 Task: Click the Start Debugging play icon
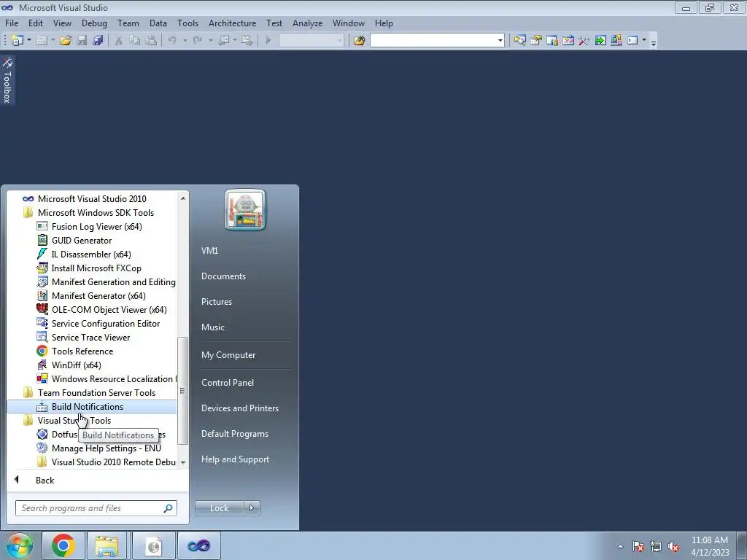coord(268,41)
